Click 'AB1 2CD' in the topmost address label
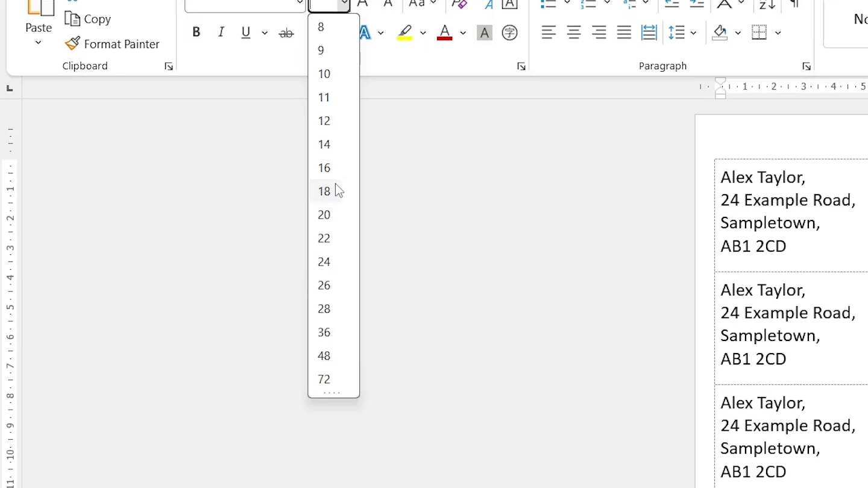The width and height of the screenshot is (868, 488). [x=753, y=246]
